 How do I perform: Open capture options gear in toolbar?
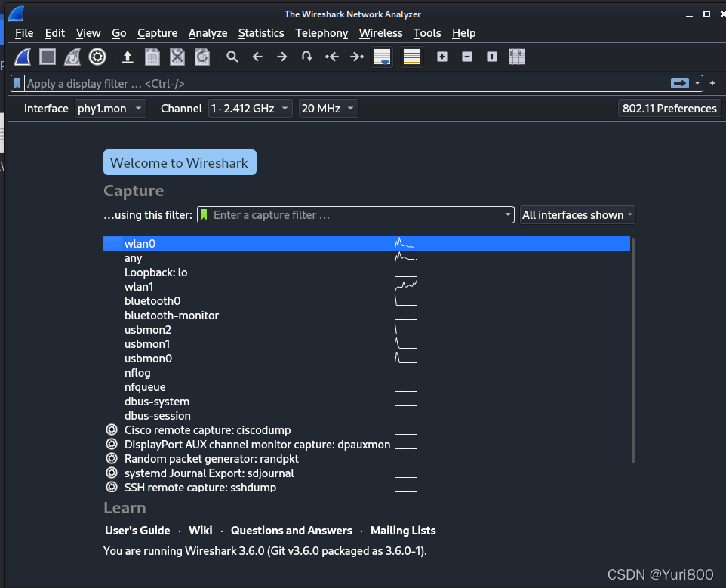(97, 57)
